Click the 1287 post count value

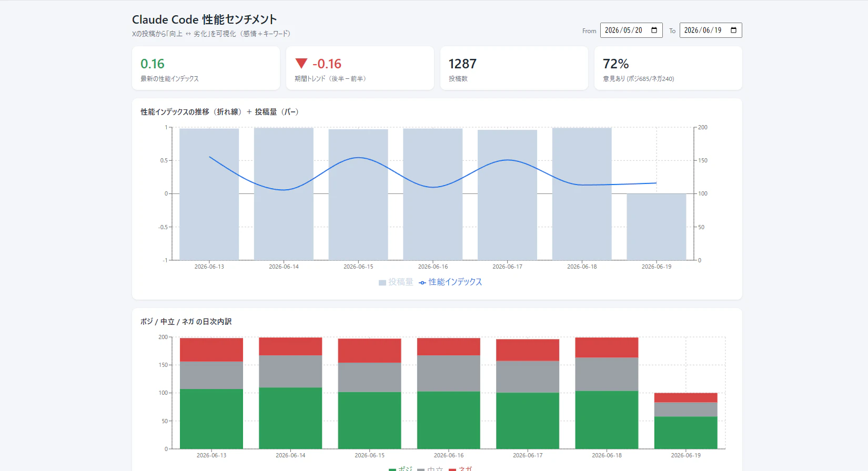462,64
